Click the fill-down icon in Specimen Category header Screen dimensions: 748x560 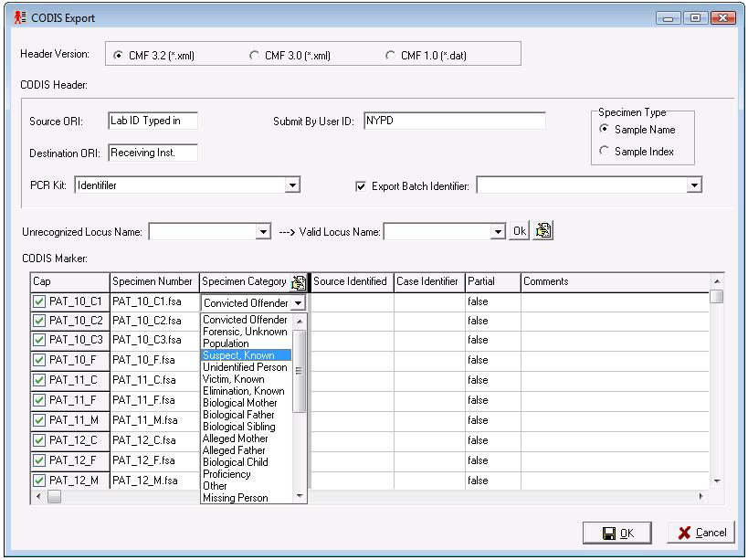tap(299, 282)
